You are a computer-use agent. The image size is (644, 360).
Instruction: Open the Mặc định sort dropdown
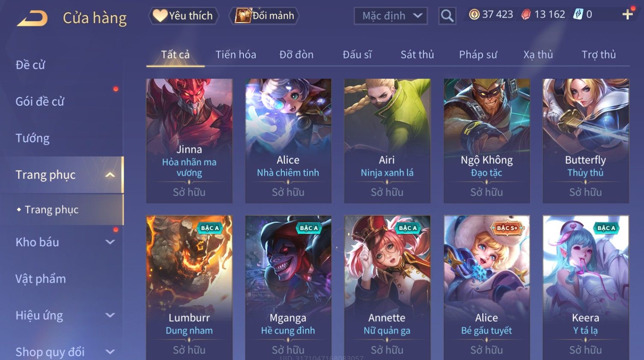[x=391, y=16]
